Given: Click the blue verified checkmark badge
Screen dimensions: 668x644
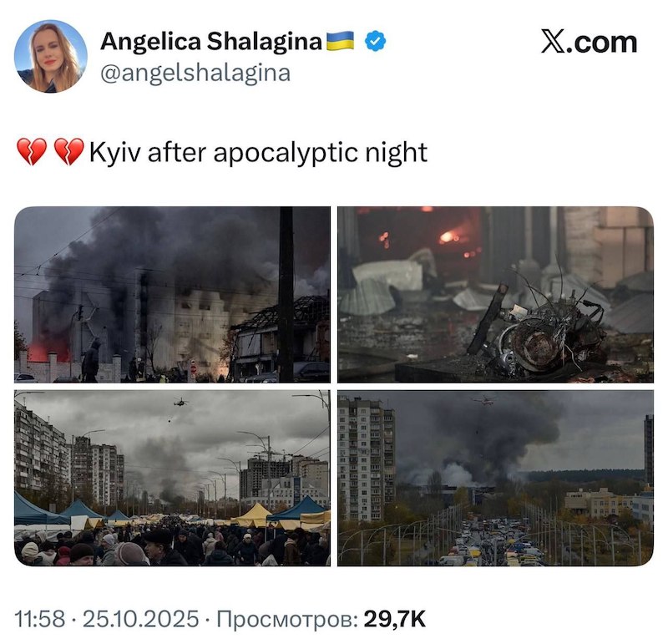Looking at the screenshot, I should coord(375,41).
